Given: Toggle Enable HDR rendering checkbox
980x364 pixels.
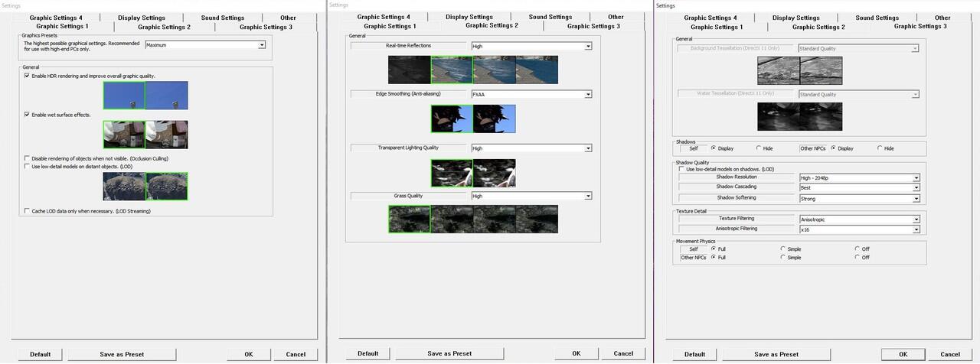Looking at the screenshot, I should [x=27, y=76].
